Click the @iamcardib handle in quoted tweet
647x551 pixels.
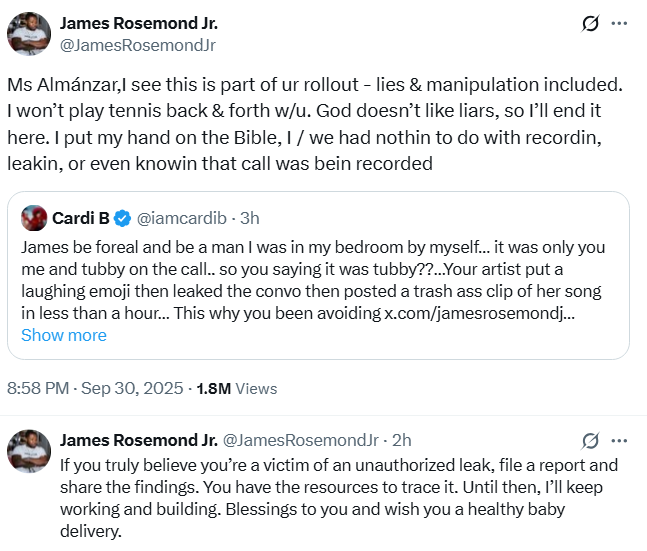[x=179, y=216]
